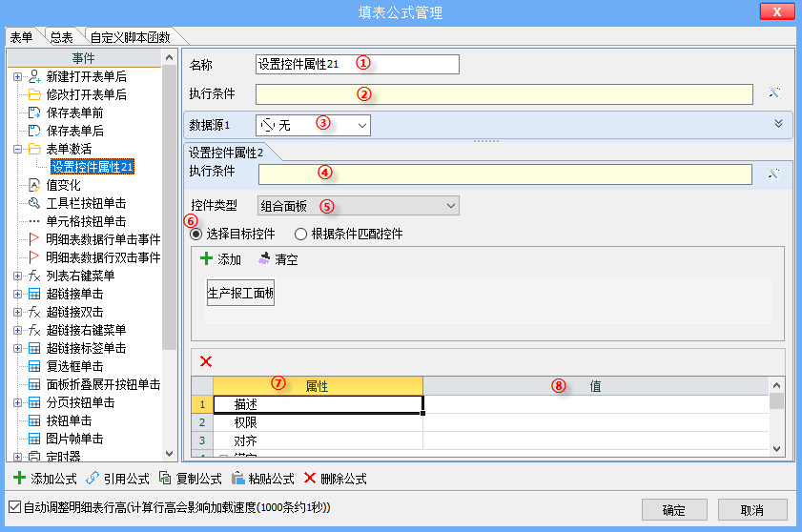Image resolution: width=802 pixels, height=532 pixels.
Task: Click the 明细表数据行双击事件 flag icon
Action: click(34, 257)
